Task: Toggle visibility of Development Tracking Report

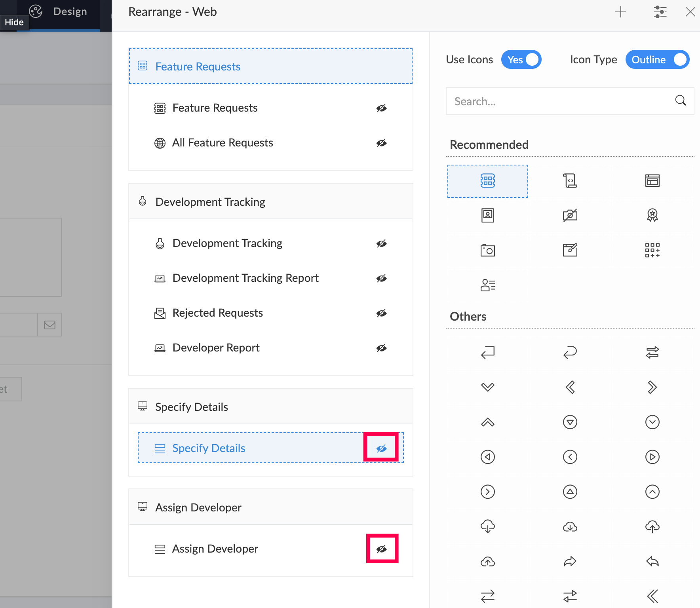Action: tap(381, 278)
